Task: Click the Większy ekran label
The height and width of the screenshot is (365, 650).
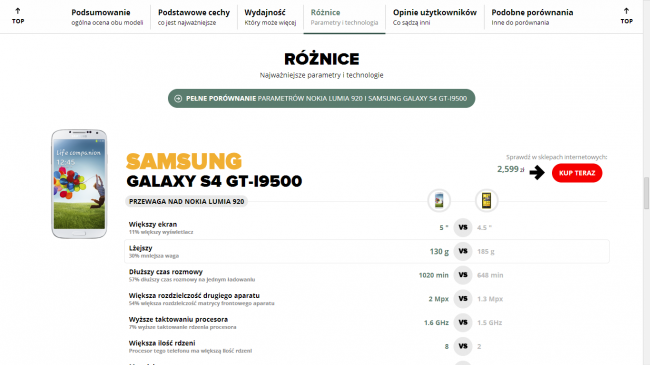Action: [x=153, y=224]
